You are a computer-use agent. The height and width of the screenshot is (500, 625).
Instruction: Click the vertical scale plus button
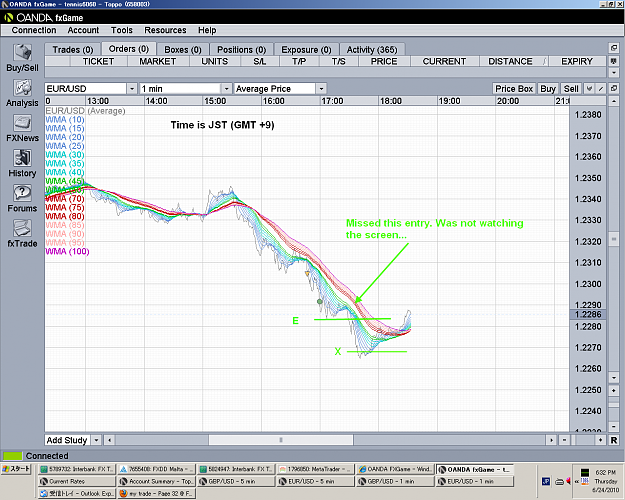pos(614,390)
